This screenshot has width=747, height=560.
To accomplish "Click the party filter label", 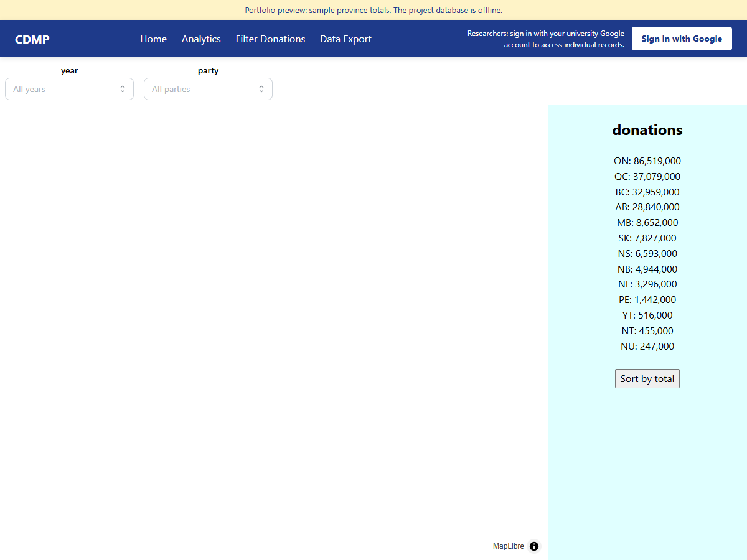I will click(x=208, y=70).
